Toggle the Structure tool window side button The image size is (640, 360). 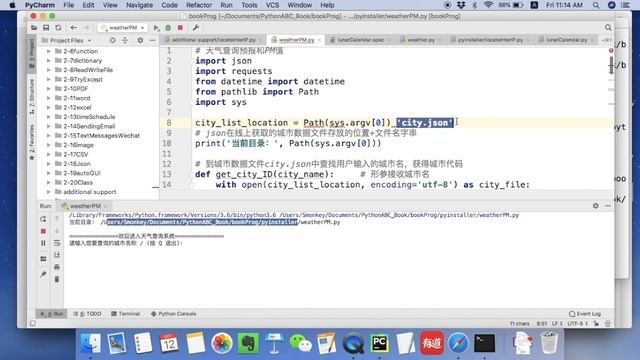(32, 97)
